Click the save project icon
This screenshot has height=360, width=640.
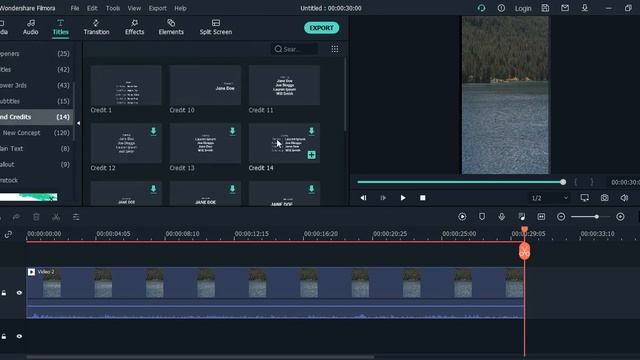click(545, 8)
